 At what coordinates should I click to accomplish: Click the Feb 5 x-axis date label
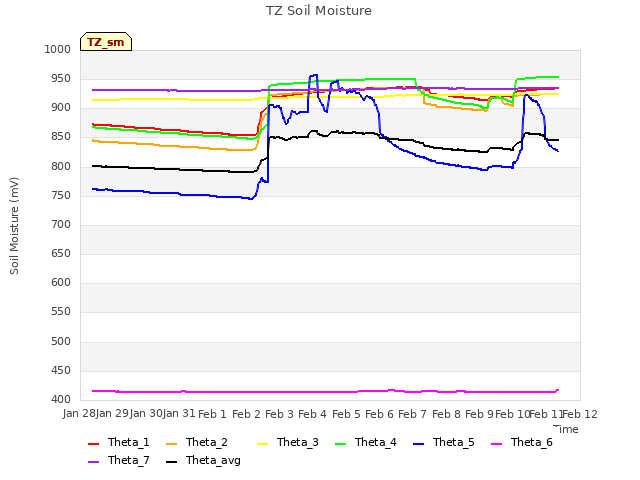click(346, 414)
